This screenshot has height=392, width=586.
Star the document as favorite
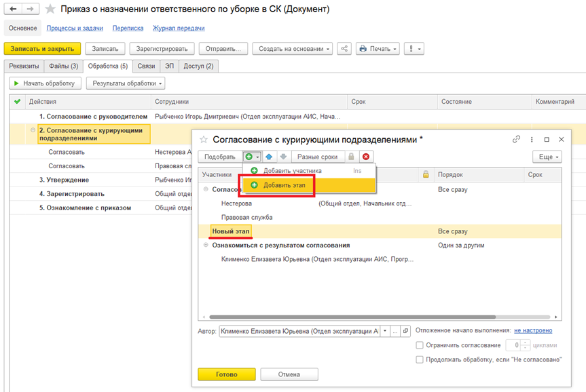[50, 9]
